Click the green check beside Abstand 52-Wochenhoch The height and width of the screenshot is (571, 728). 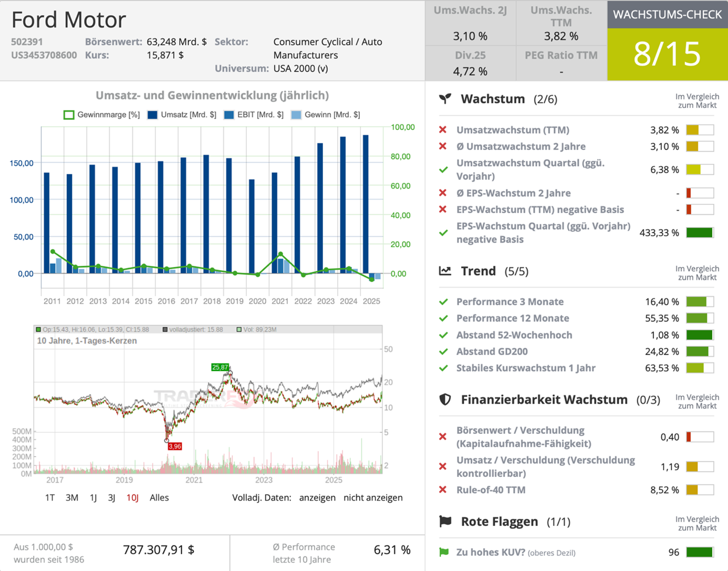coord(443,335)
